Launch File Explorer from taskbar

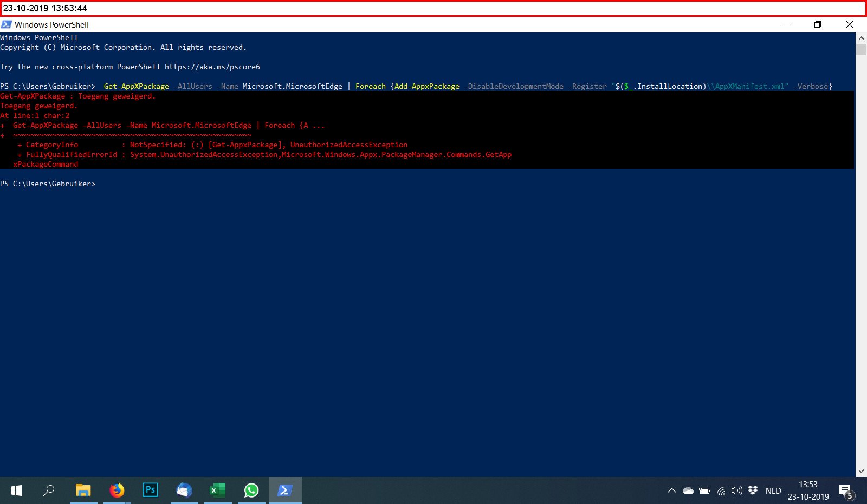tap(83, 490)
